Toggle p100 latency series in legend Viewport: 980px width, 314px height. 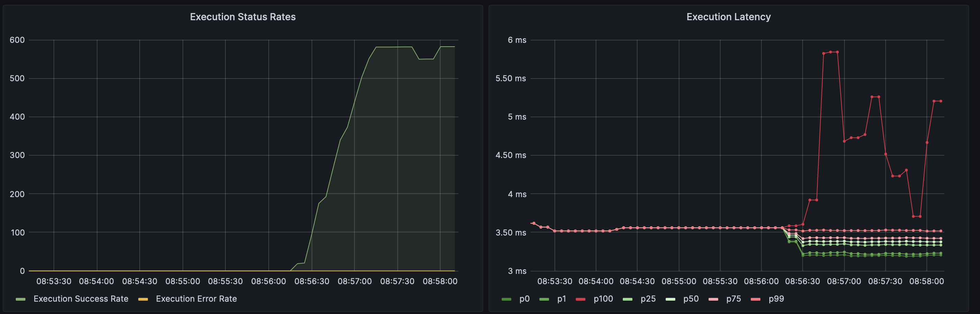click(x=603, y=299)
